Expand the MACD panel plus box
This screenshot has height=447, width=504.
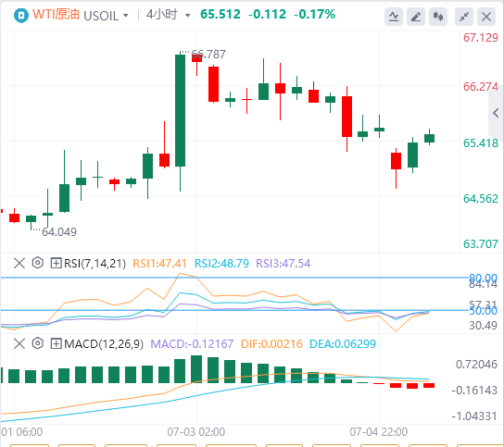pyautogui.click(x=56, y=344)
